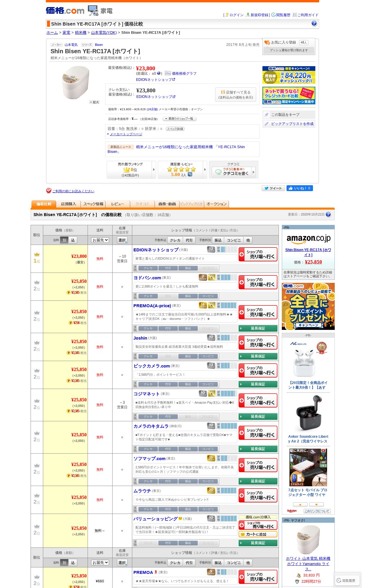This screenshot has height=588, width=365.
Task: Click the 20 YEARS badge for ムラウチ
Action: [x=211, y=491]
